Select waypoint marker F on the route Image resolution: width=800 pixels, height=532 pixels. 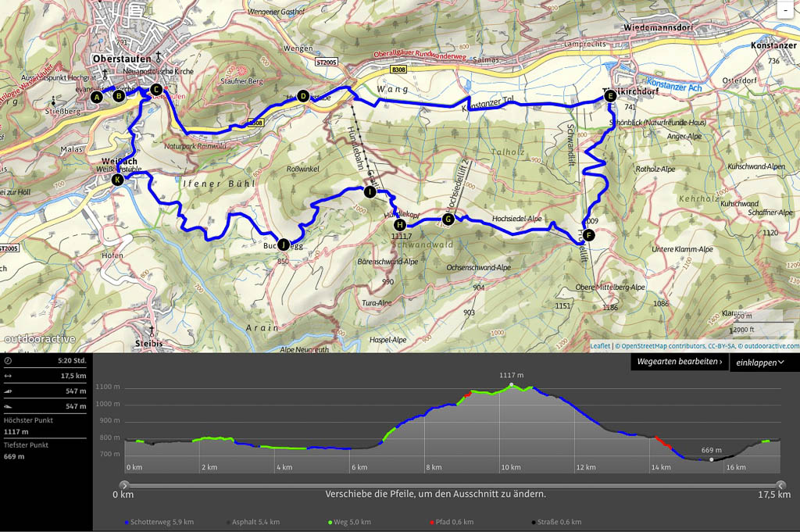(x=588, y=234)
